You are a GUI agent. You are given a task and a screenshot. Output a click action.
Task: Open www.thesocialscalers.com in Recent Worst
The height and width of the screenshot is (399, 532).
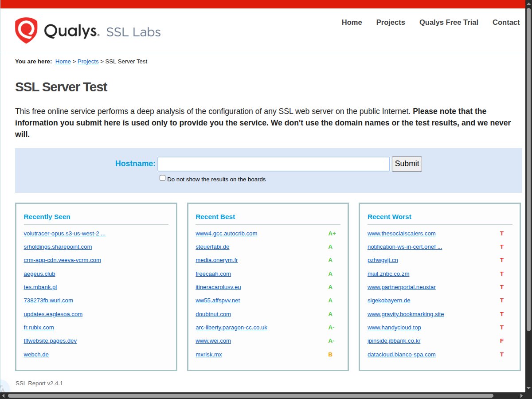point(401,234)
